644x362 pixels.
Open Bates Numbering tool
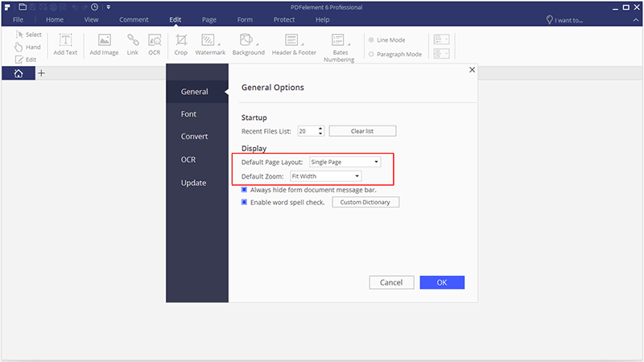(x=339, y=47)
